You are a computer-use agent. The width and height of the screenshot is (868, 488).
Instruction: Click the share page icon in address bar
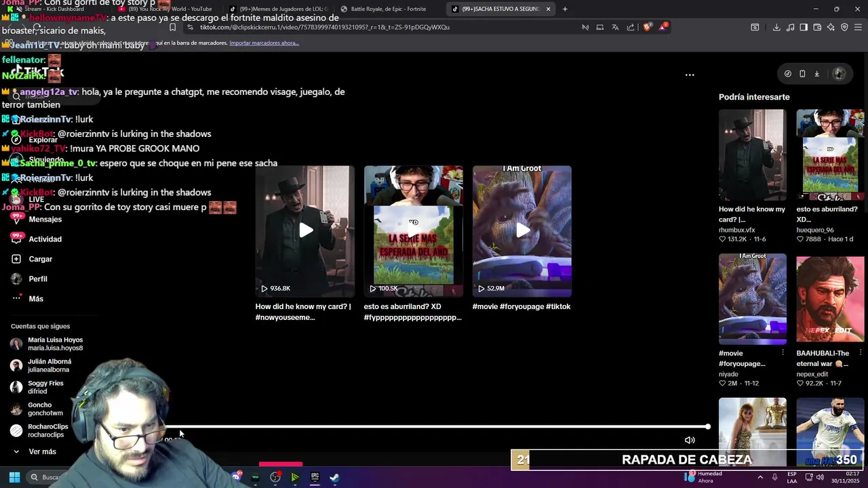[x=631, y=27]
